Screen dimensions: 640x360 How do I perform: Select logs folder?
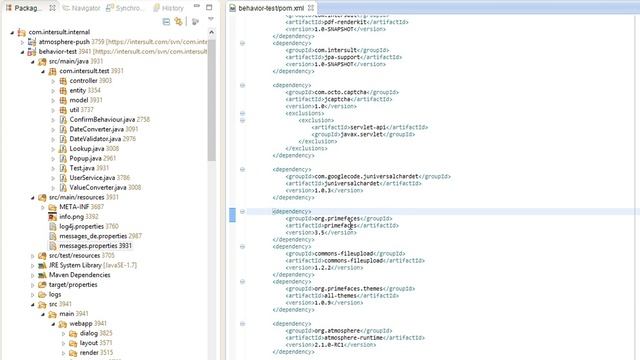[50, 295]
